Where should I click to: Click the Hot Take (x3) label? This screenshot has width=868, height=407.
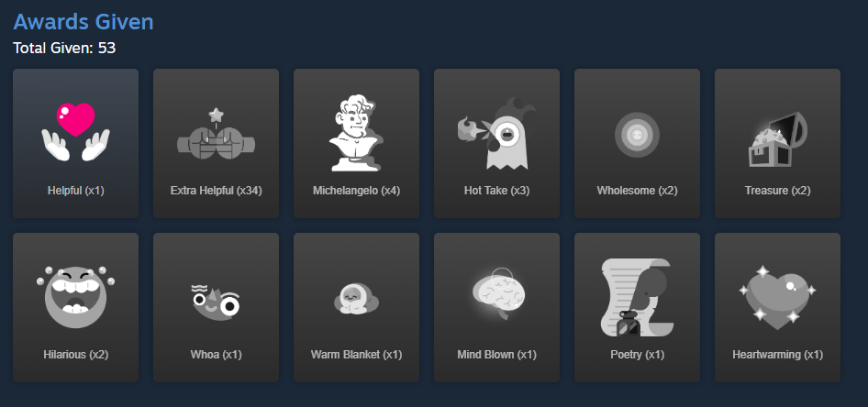[x=496, y=191]
